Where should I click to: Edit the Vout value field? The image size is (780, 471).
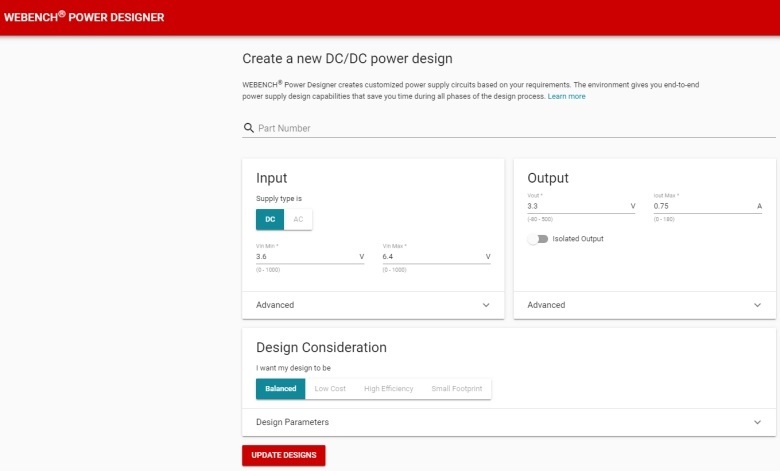[575, 206]
